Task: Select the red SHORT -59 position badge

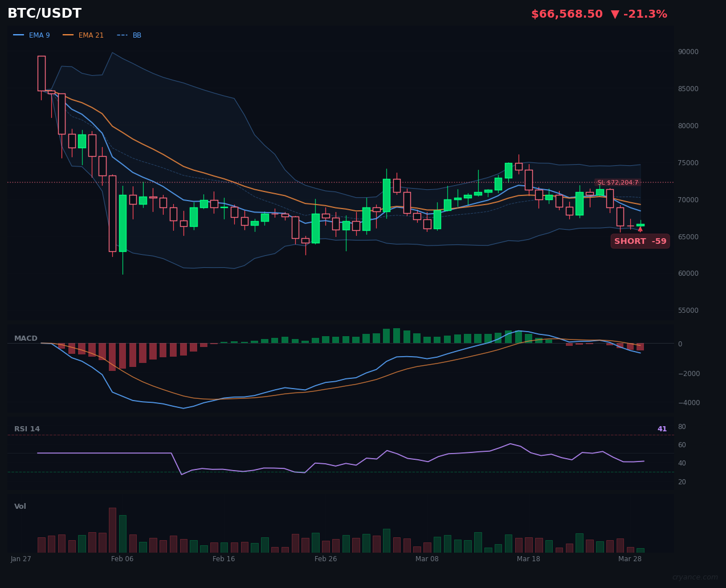Action: [640, 241]
